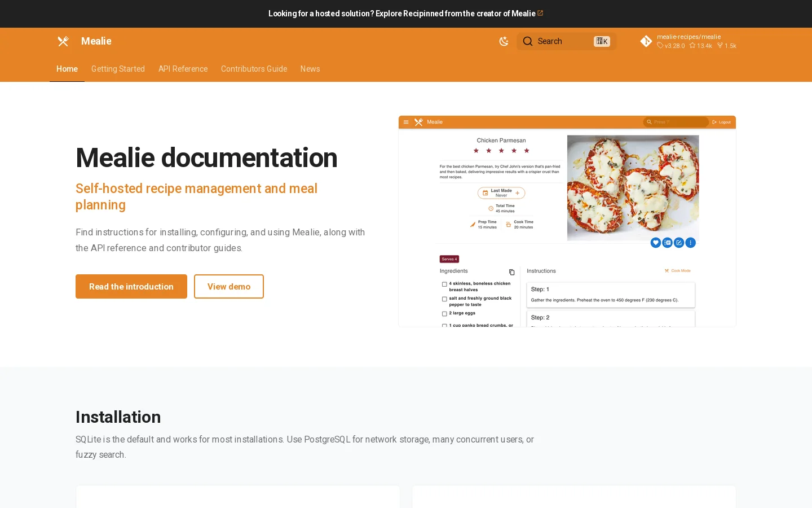Click the Mealie documentation heading
This screenshot has width=812, height=508.
206,157
